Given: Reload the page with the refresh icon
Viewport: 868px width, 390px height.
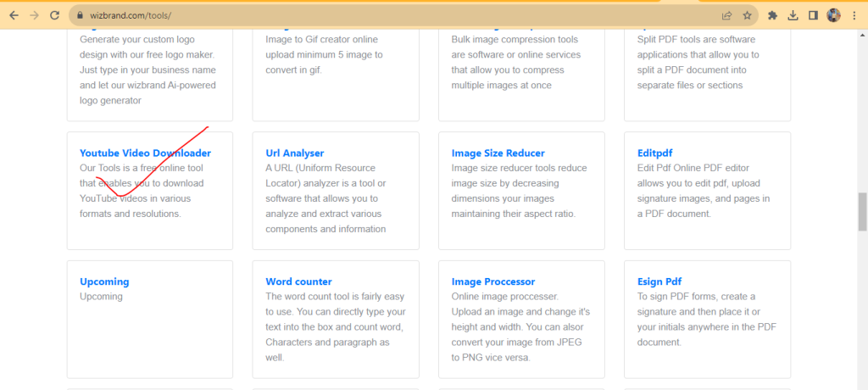Looking at the screenshot, I should pyautogui.click(x=55, y=15).
